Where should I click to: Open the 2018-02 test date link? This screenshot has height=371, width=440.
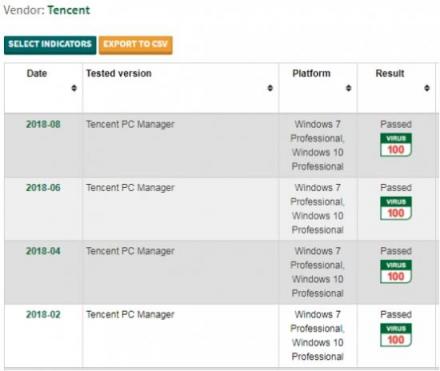tap(43, 314)
